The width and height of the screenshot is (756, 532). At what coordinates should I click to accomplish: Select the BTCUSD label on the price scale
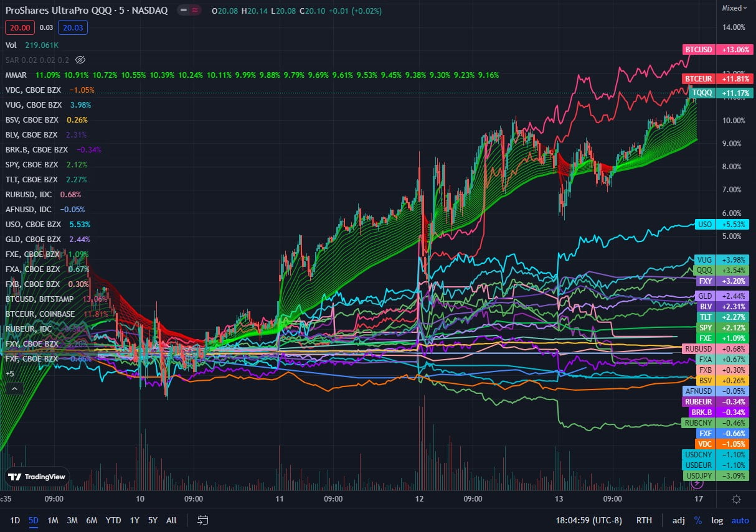(x=698, y=49)
